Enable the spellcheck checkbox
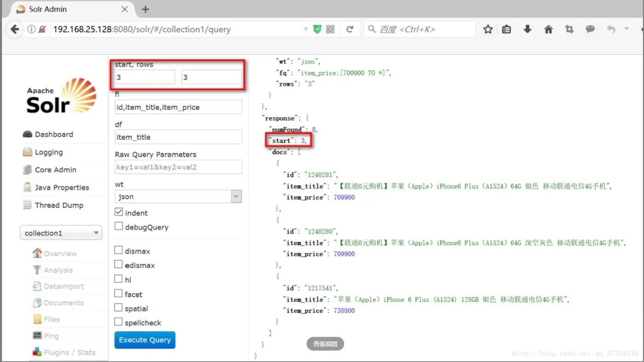 tap(119, 322)
